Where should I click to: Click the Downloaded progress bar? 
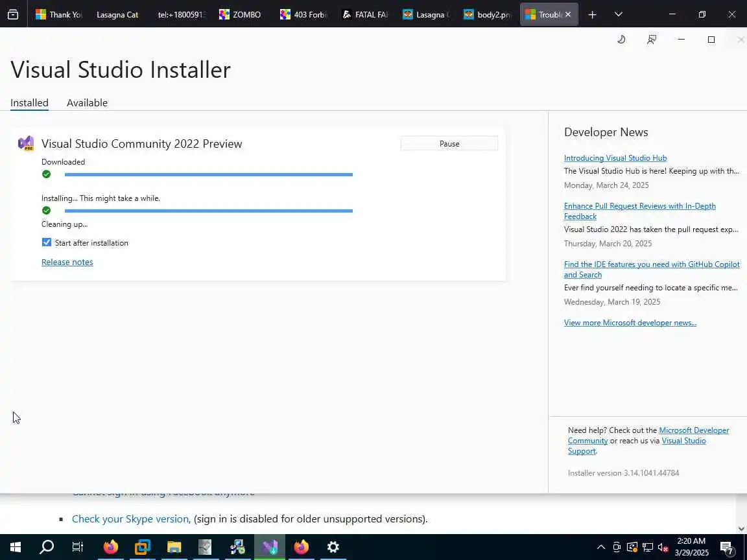209,175
